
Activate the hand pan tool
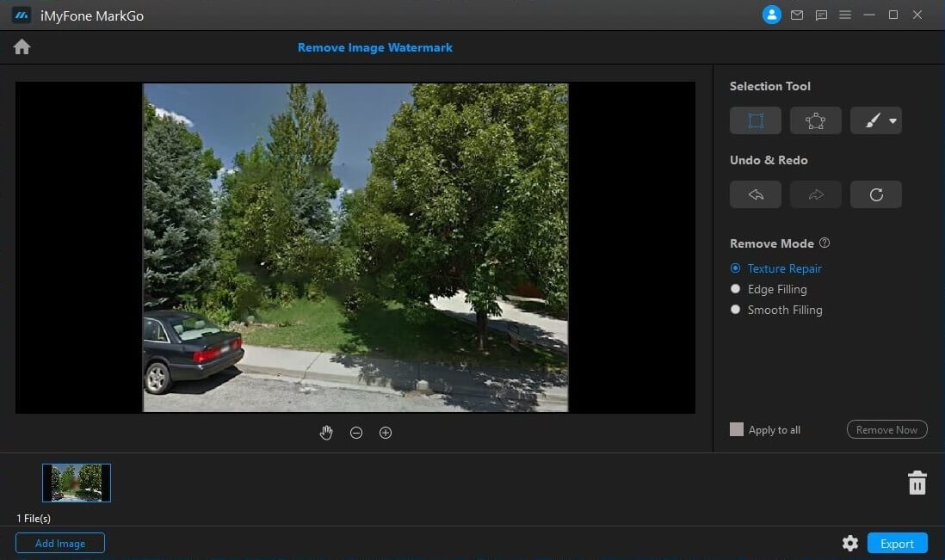(326, 433)
